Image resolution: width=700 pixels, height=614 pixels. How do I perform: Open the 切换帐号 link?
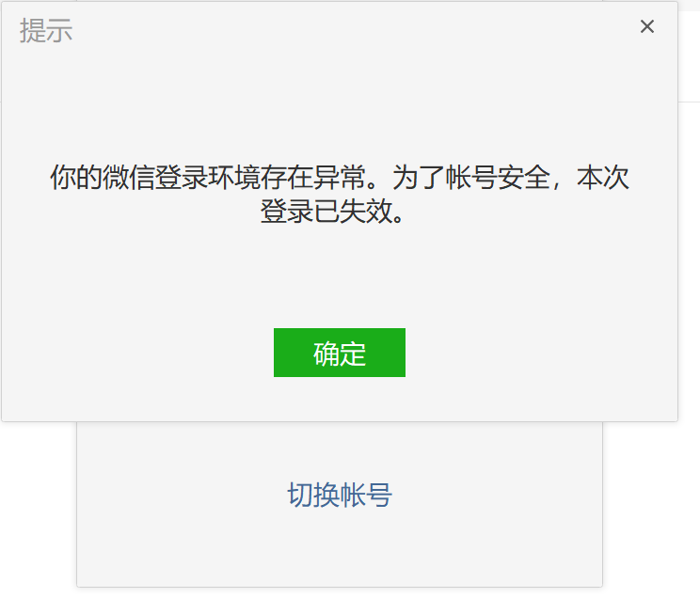[x=340, y=495]
